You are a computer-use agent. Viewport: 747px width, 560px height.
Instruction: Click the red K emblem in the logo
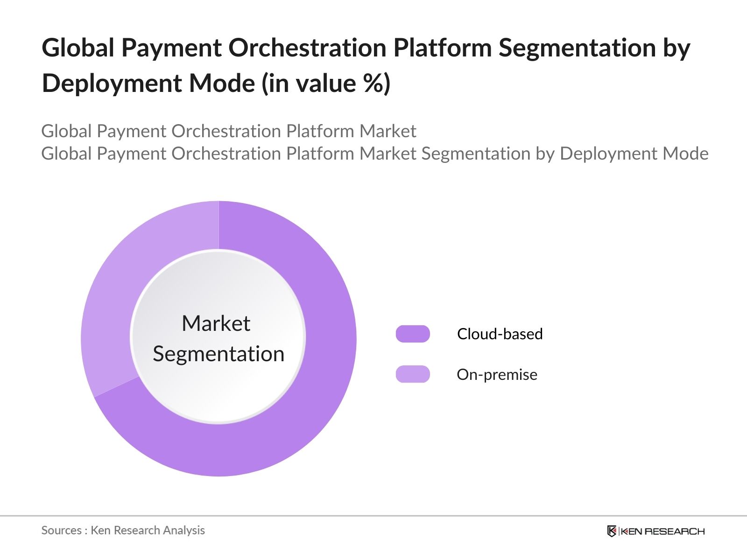[x=612, y=530]
